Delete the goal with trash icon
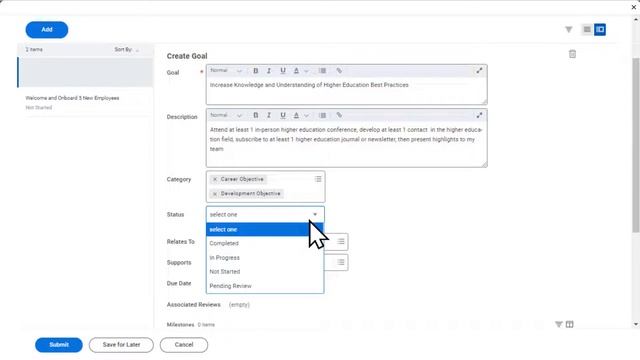This screenshot has height=360, width=640. coord(572,54)
